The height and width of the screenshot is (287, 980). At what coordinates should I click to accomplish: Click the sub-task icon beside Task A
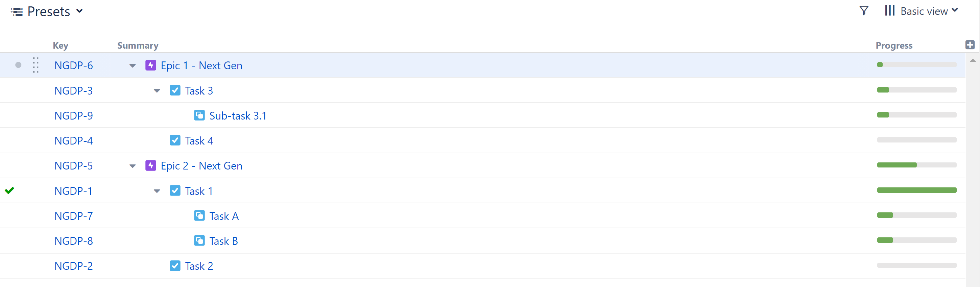[199, 215]
